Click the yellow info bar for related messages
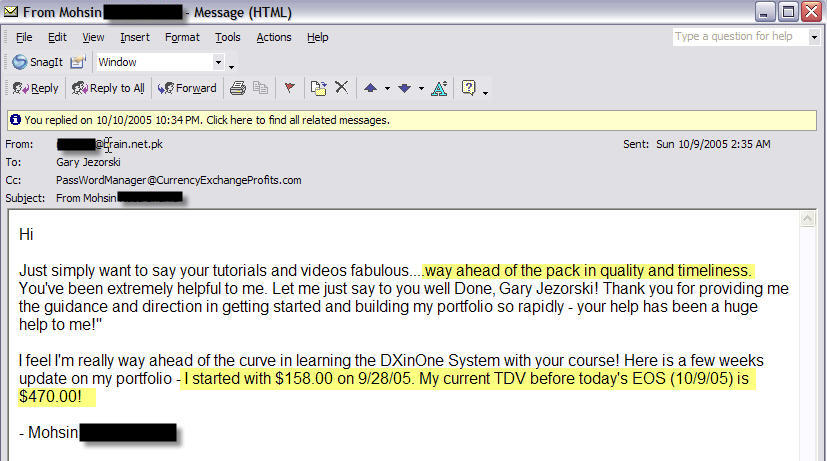Viewport: 827px width, 461px height. [x=200, y=120]
